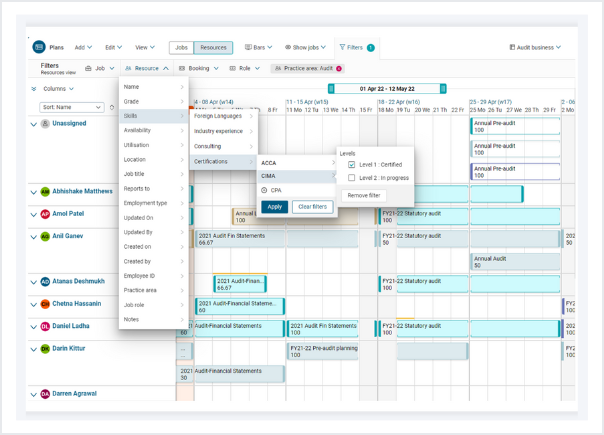Switch to Resources view toggle
Image resolution: width=604 pixels, height=435 pixels.
coord(213,47)
